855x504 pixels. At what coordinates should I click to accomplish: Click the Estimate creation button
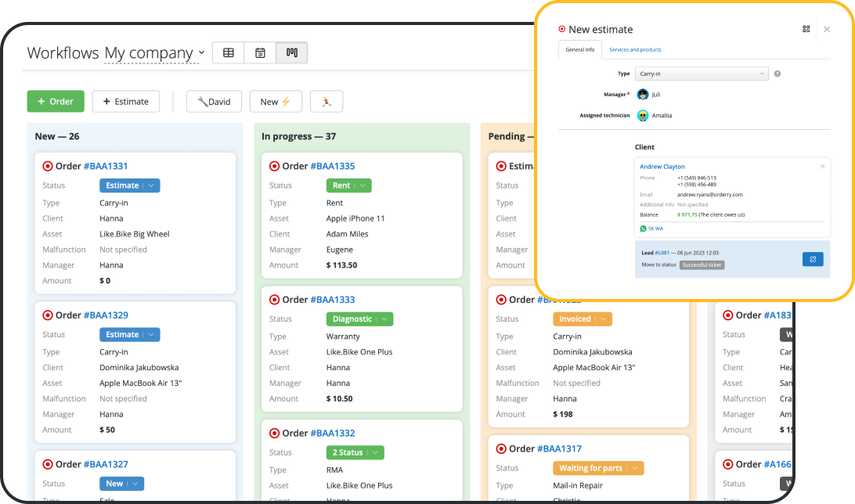(x=125, y=101)
